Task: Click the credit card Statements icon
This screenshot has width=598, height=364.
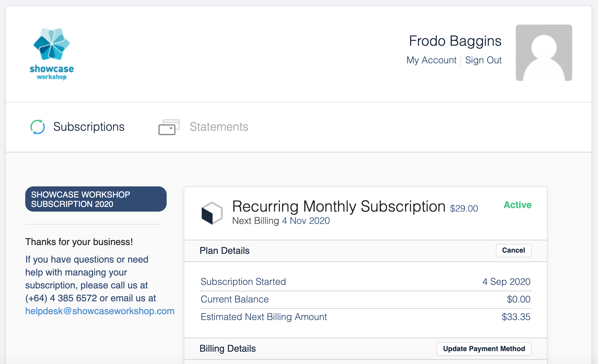Action: 169,127
